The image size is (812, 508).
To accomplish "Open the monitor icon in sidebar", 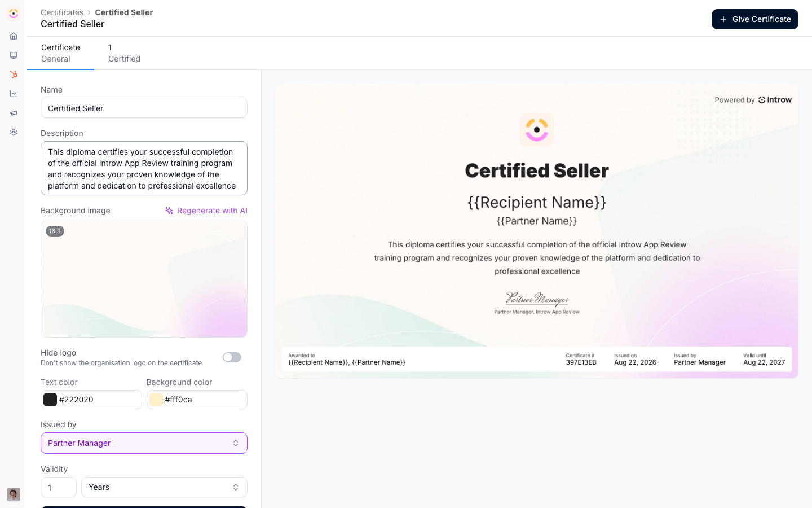I will [x=14, y=55].
